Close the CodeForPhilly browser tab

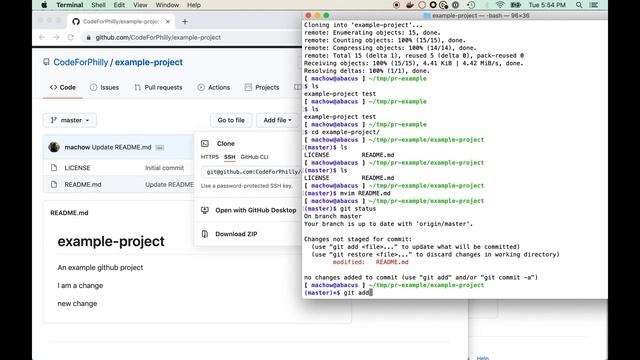pyautogui.click(x=168, y=21)
